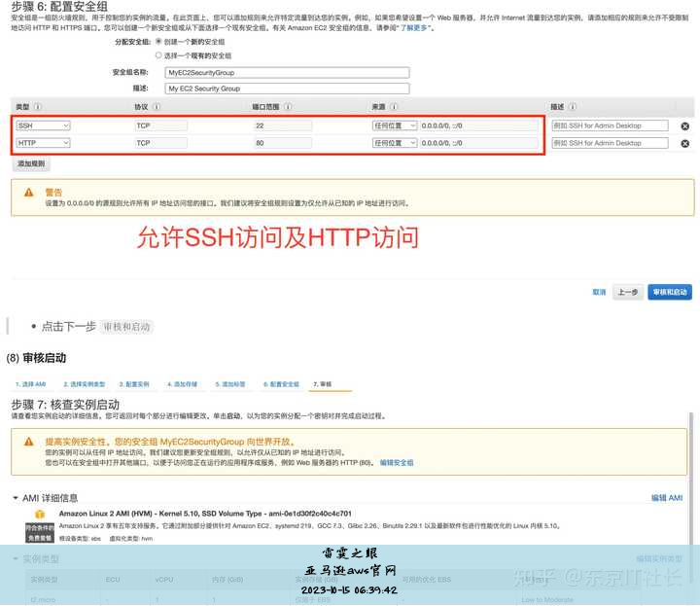Click the 添加规则 add rule button
Screen dimensions: 700x606
tap(31, 163)
